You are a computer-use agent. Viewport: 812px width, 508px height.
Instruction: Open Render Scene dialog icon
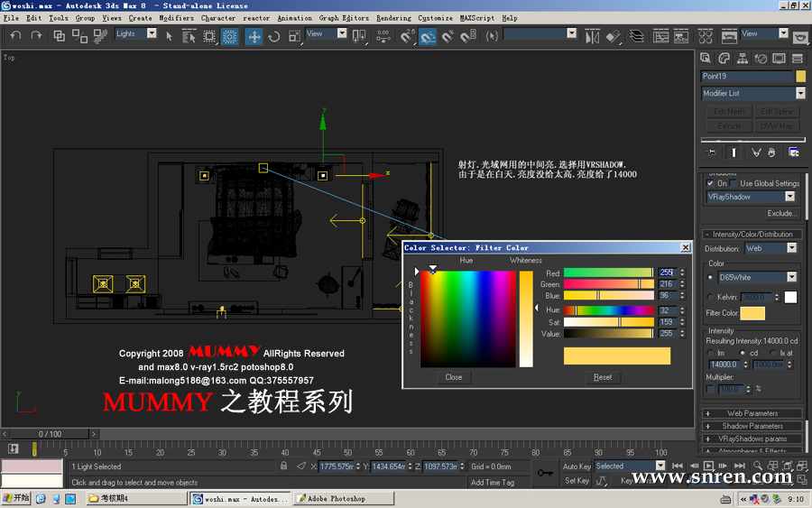click(x=729, y=36)
